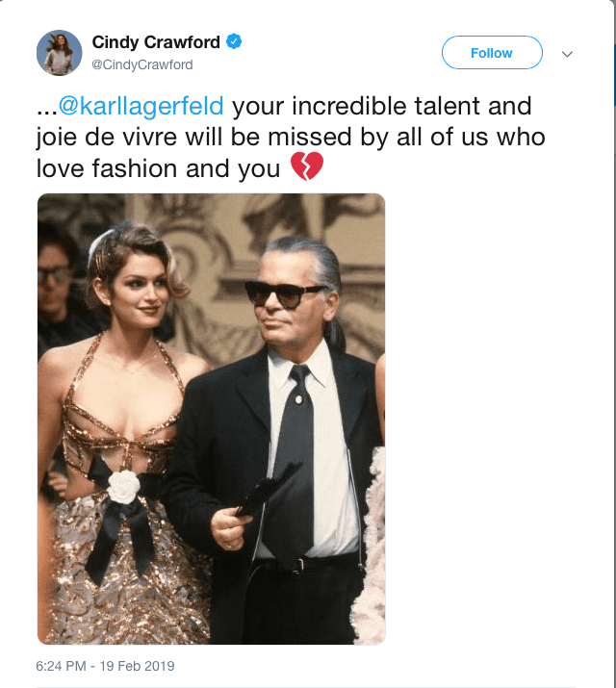Viewport: 616px width, 688px height.
Task: Click the leading ellipsis before the mention
Action: 47,112
